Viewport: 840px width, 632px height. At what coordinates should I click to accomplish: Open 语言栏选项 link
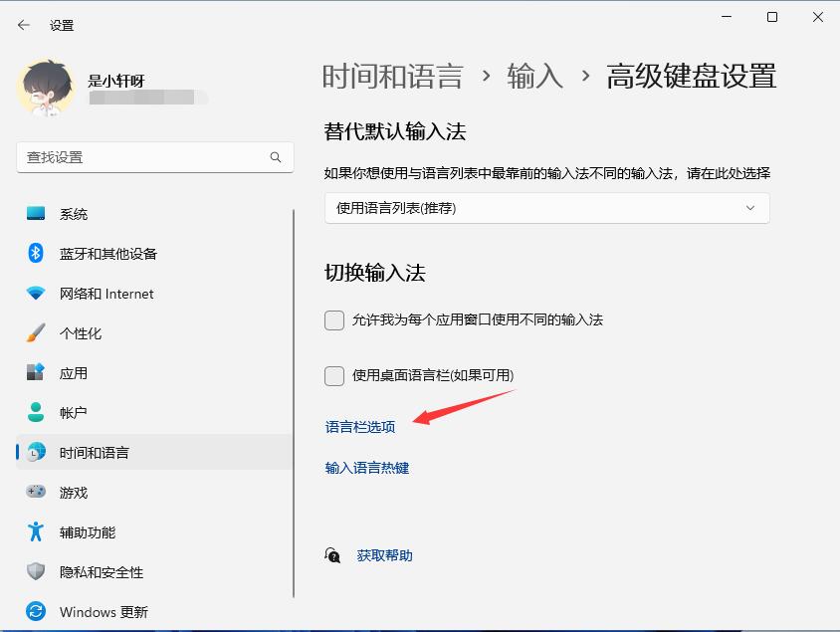(360, 425)
